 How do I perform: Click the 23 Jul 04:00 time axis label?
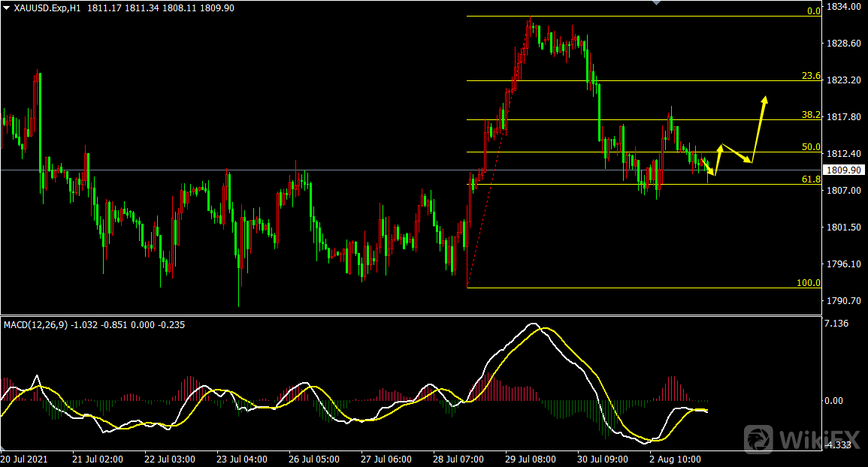pos(241,459)
